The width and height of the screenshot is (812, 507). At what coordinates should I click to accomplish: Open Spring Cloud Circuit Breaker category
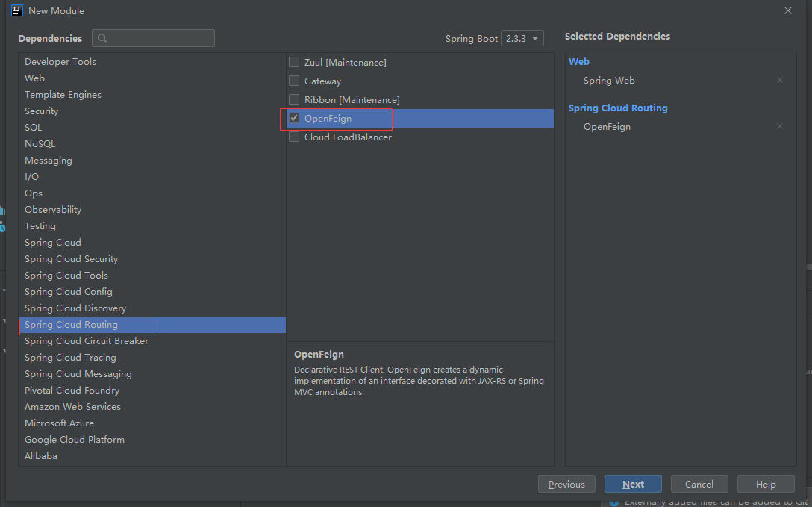pyautogui.click(x=152, y=341)
